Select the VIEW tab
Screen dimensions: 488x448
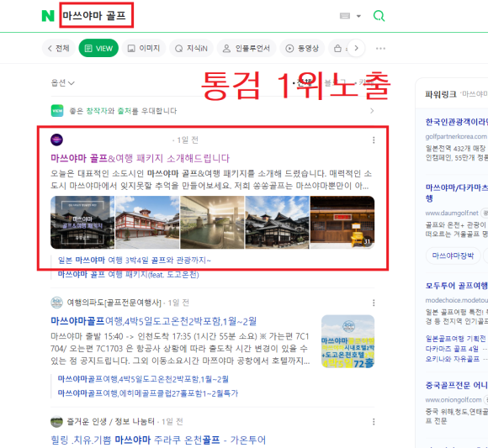pos(98,48)
